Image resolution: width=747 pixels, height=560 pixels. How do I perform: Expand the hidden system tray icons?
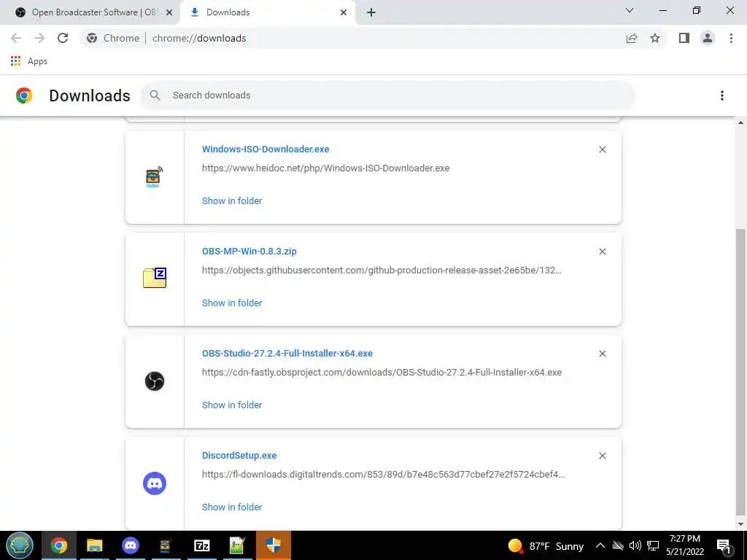pyautogui.click(x=600, y=545)
